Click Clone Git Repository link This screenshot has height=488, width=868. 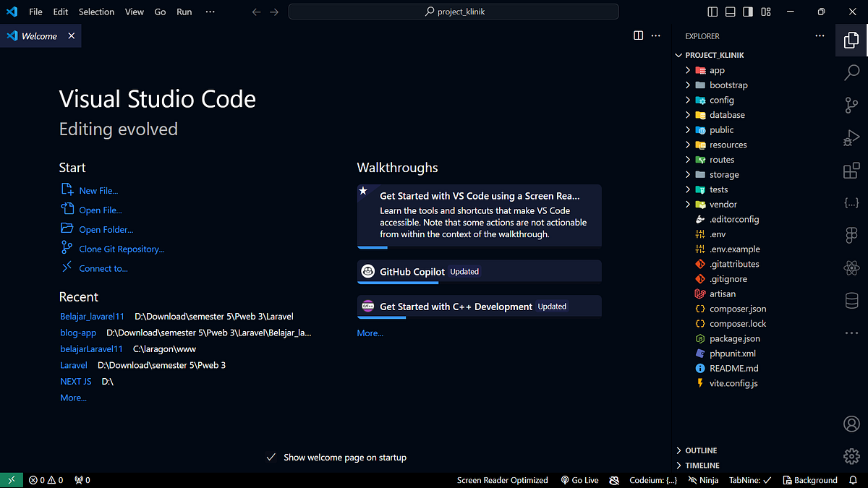coord(121,248)
